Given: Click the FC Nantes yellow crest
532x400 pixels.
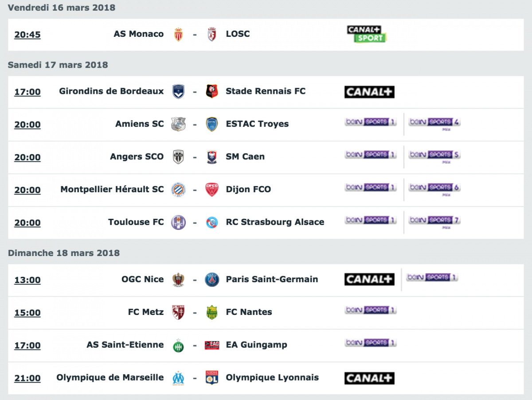Looking at the screenshot, I should (x=212, y=313).
